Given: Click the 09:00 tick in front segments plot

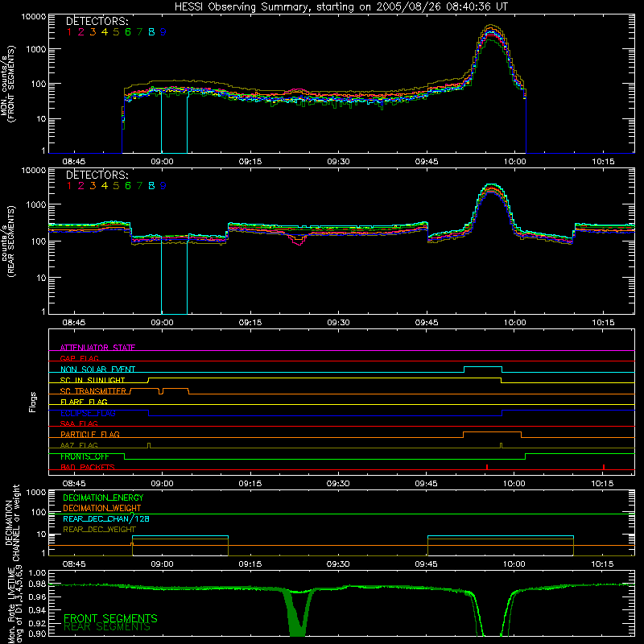Looking at the screenshot, I should pos(162,162).
